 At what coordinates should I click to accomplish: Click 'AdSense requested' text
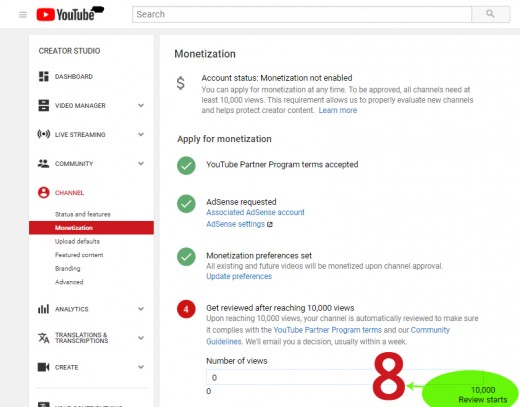coord(241,202)
